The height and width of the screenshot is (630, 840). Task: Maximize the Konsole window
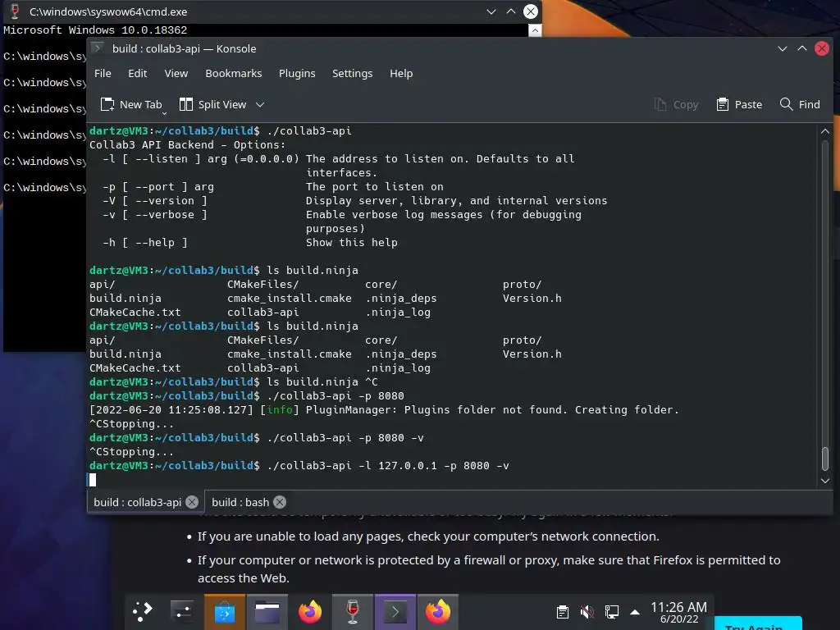pos(802,48)
